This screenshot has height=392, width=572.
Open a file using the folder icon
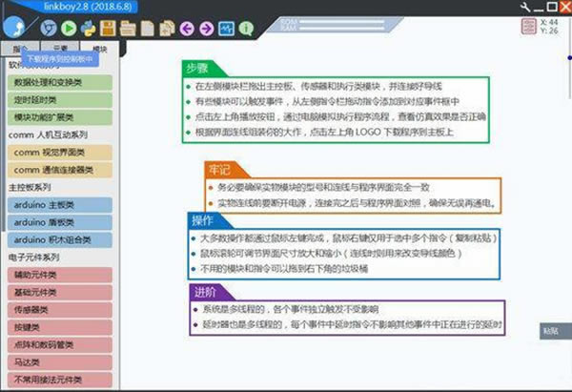tap(128, 29)
